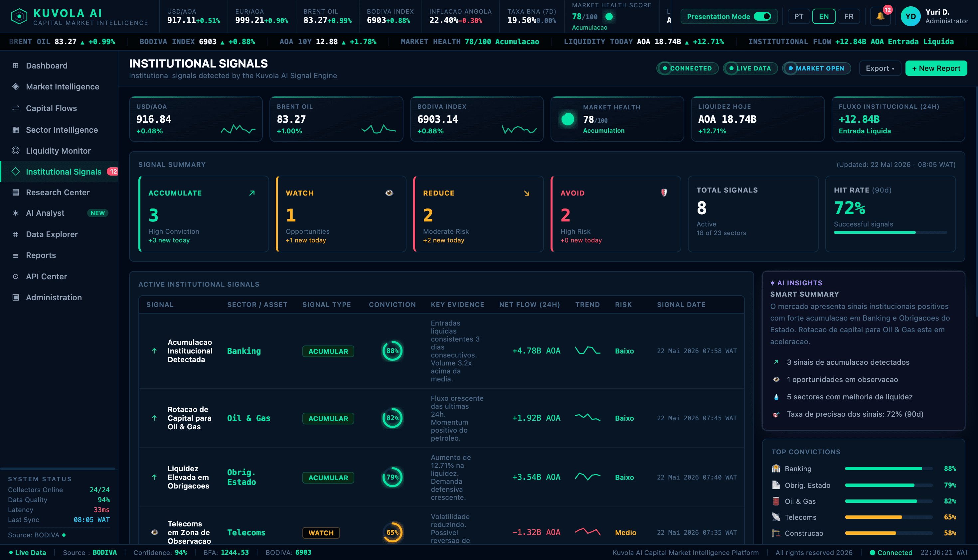Click the YD user avatar
978x560 pixels.
(910, 16)
